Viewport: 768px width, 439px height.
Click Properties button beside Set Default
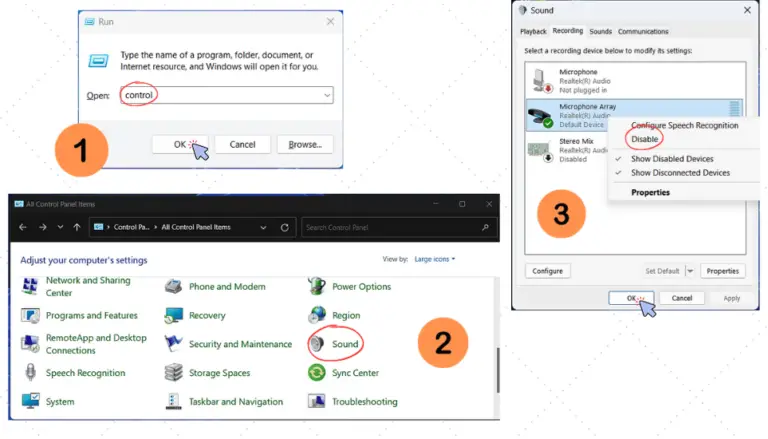coord(722,271)
